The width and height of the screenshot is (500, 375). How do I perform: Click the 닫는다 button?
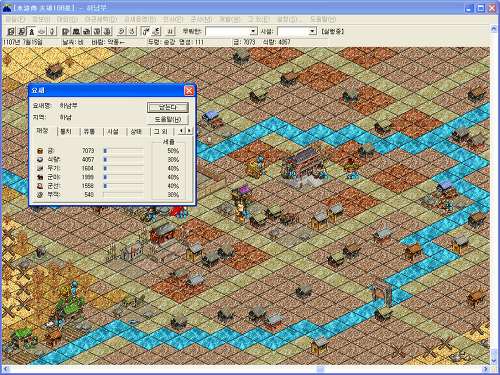click(x=168, y=107)
